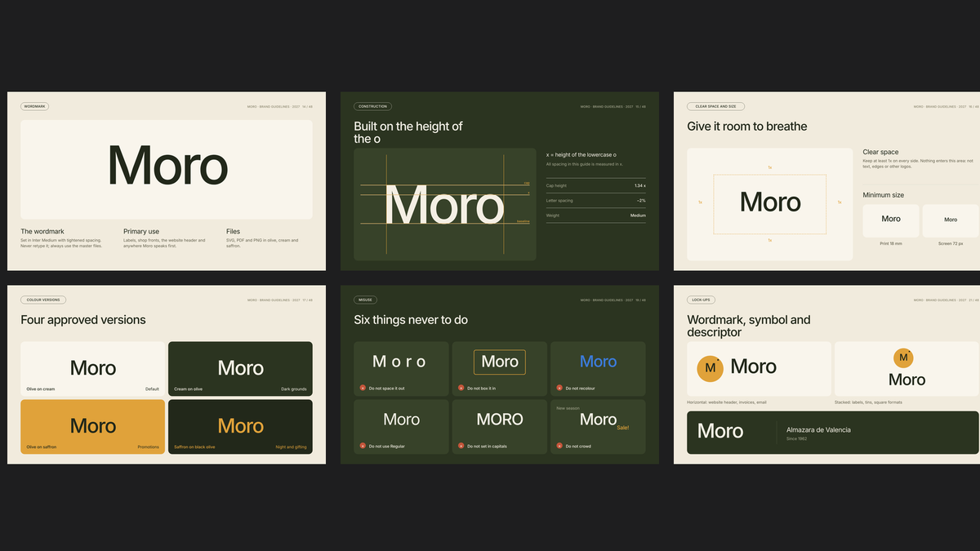Click the large Moro wordmark on the Wordmark slide
The height and width of the screenshot is (551, 980).
point(167,166)
